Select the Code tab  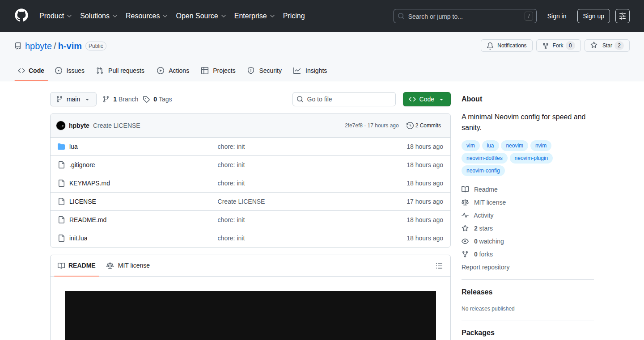[31, 71]
